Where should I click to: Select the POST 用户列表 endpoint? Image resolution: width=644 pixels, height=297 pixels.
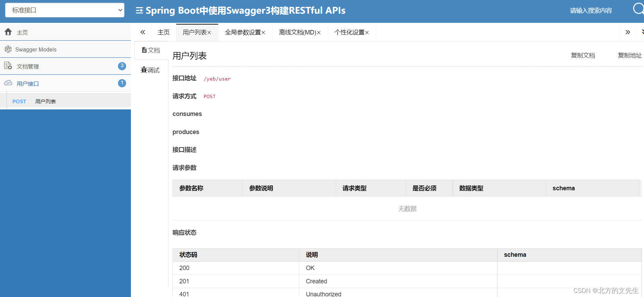click(65, 101)
